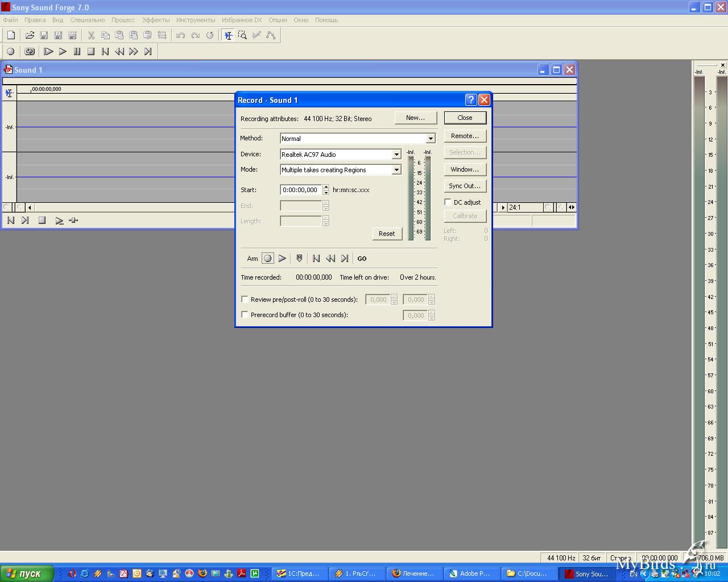Click Play All in the transport toolbar
This screenshot has height=582, width=728.
[x=48, y=52]
